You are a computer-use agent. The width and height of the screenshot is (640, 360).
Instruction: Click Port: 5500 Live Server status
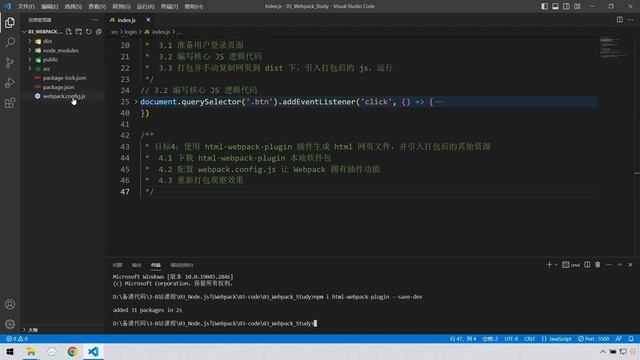(594, 339)
